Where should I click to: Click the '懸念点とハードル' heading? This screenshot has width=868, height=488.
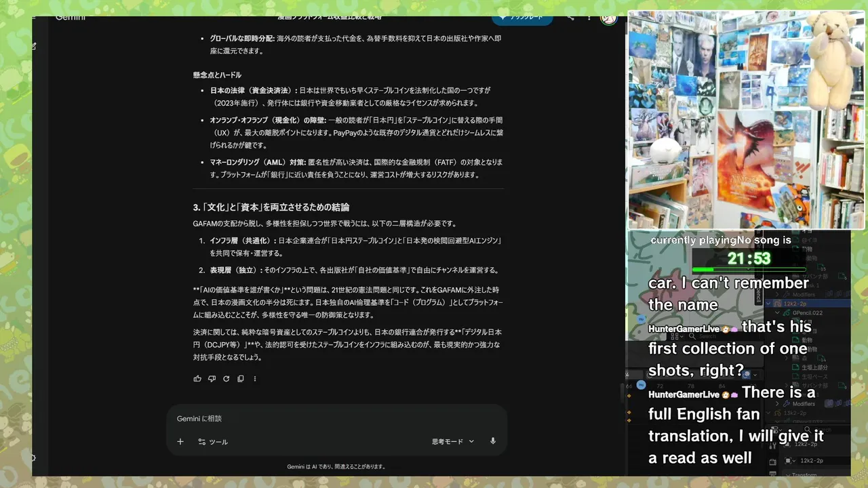click(x=217, y=75)
